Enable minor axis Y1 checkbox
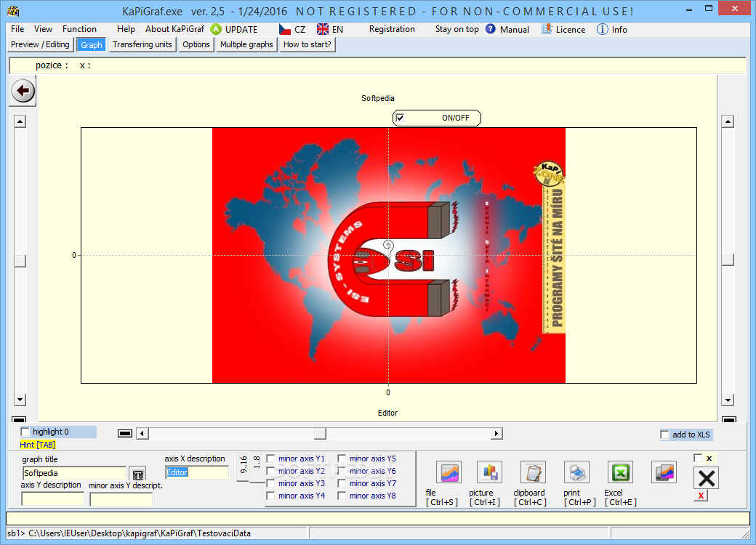 pyautogui.click(x=271, y=459)
